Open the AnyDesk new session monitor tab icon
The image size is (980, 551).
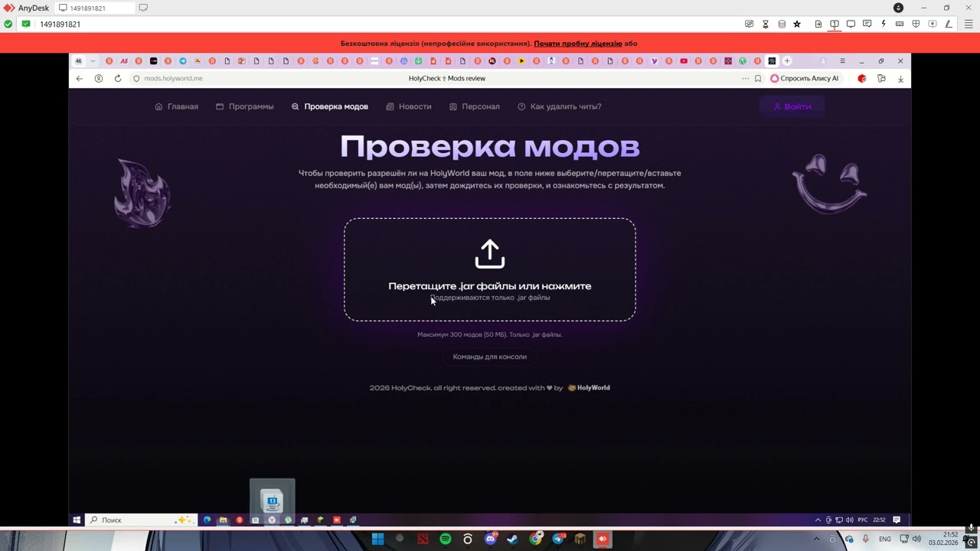(x=143, y=8)
